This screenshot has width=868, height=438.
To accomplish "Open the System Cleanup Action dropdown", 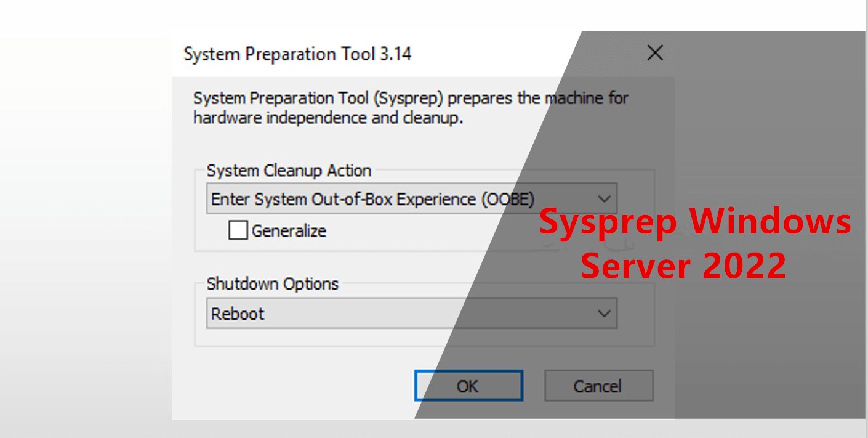I will point(411,198).
